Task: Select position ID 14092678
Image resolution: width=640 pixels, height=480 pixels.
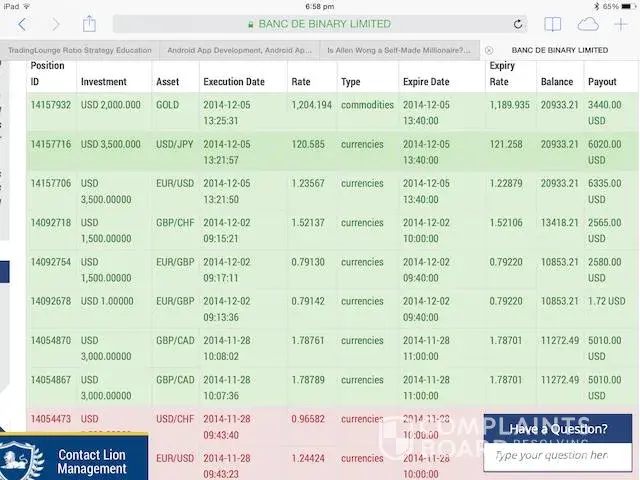Action: pyautogui.click(x=51, y=301)
